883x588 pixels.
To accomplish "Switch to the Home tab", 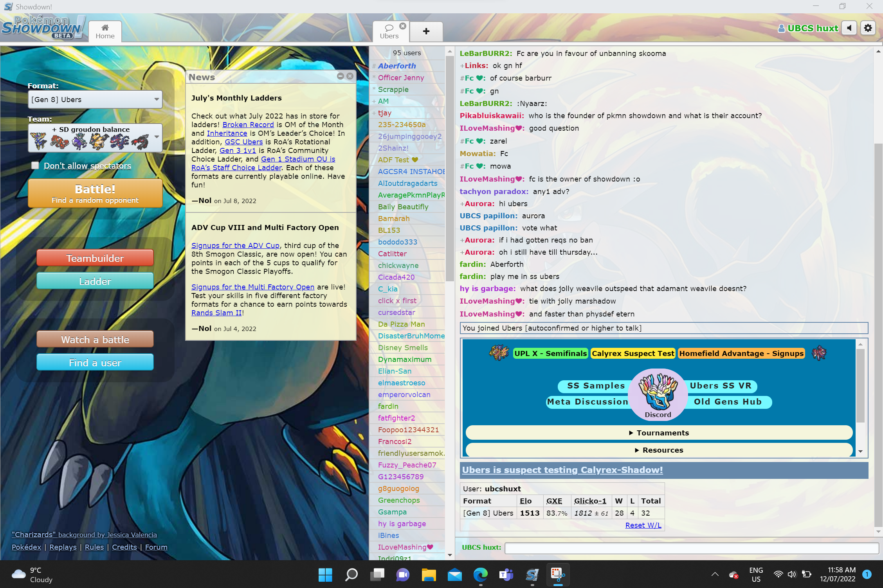I will tap(105, 31).
